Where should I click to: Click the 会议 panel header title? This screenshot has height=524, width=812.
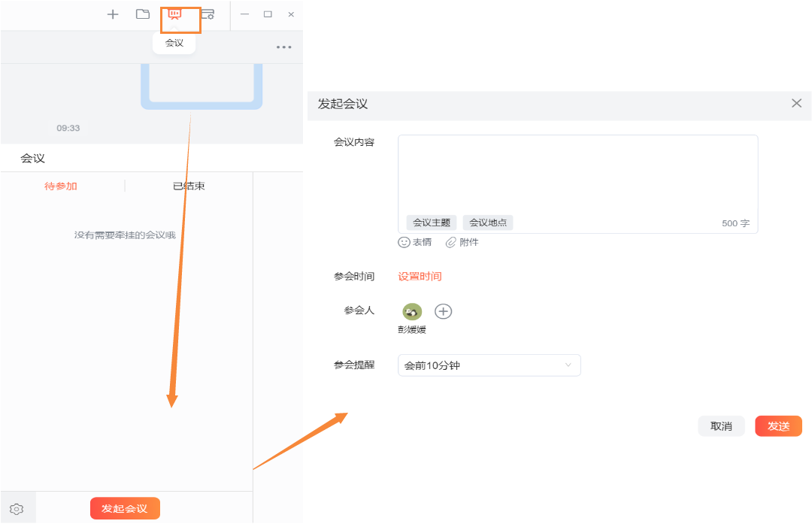tap(32, 159)
